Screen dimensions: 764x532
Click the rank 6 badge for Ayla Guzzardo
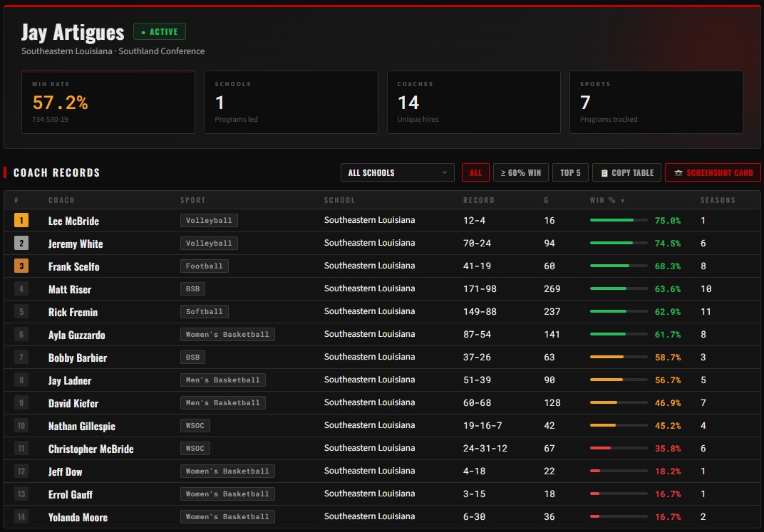pos(21,335)
